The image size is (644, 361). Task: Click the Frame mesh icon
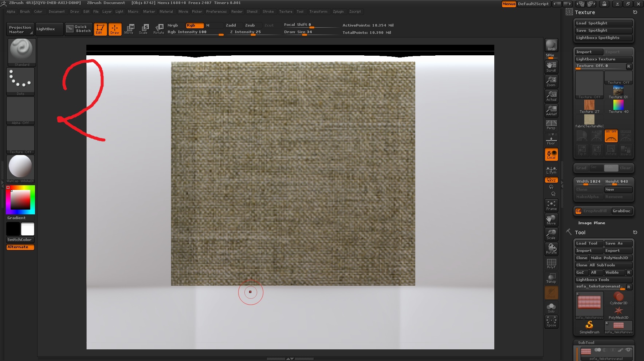pos(551,205)
